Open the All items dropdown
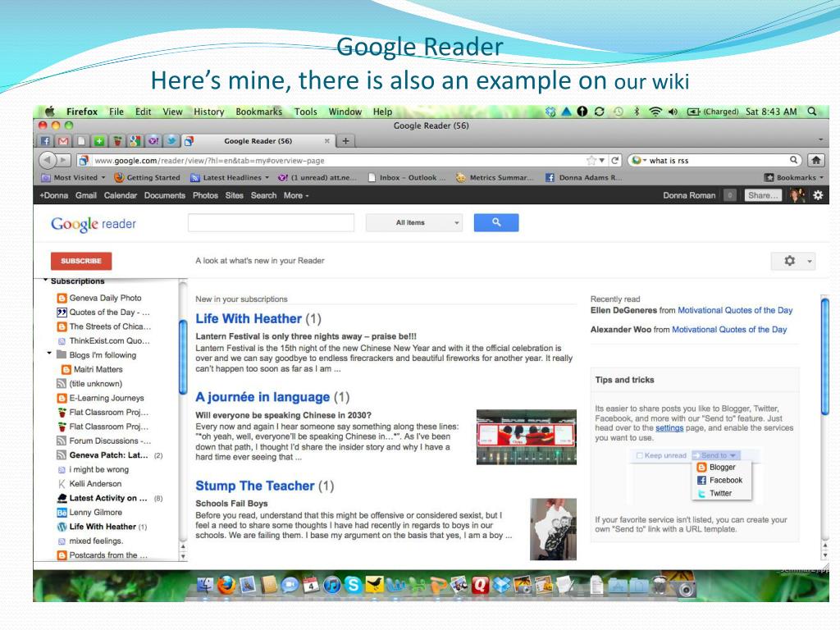840x630 pixels. coord(413,222)
